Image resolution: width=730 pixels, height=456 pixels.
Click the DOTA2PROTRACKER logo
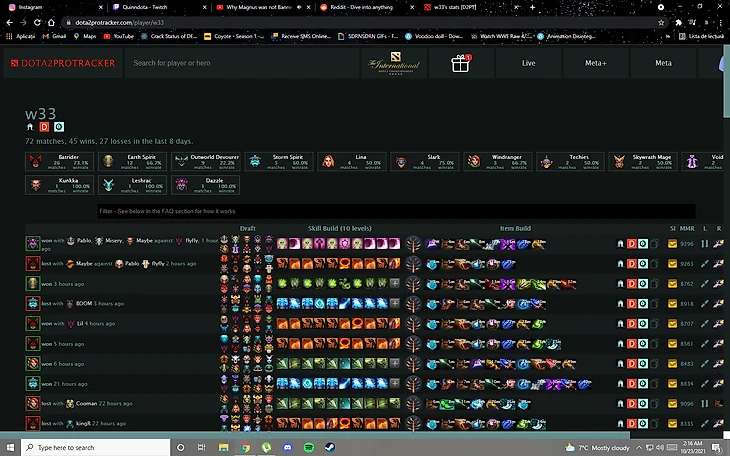(62, 63)
